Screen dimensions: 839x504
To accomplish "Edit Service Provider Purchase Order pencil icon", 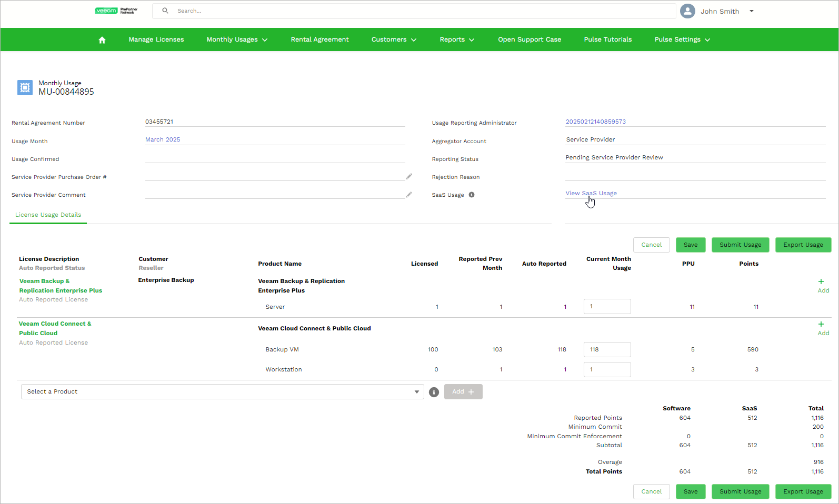I will click(409, 177).
